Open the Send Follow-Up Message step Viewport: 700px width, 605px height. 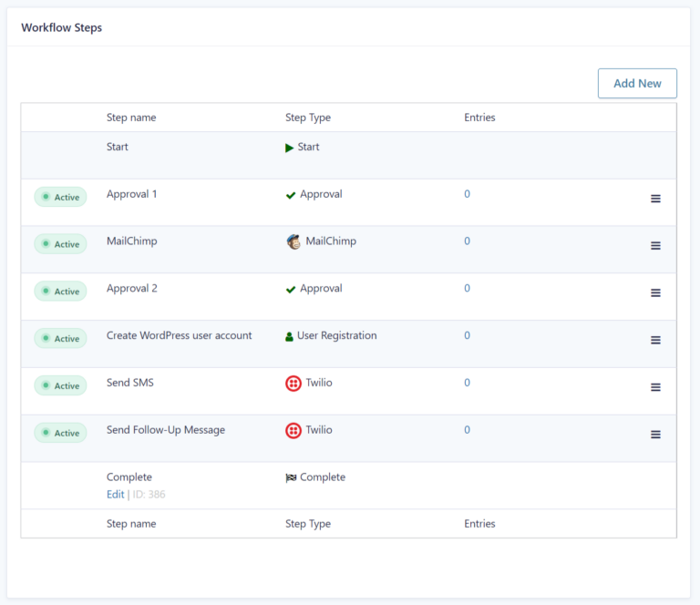point(165,430)
